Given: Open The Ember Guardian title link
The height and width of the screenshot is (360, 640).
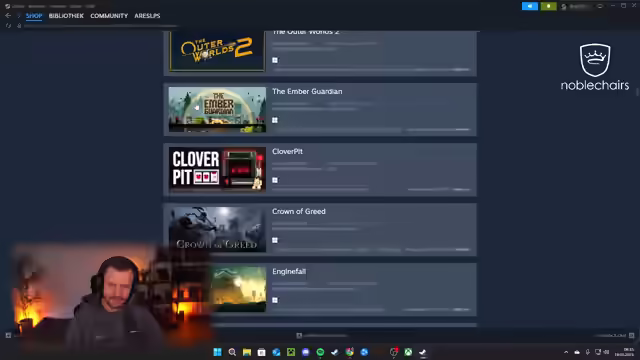Looking at the screenshot, I should pos(307,91).
